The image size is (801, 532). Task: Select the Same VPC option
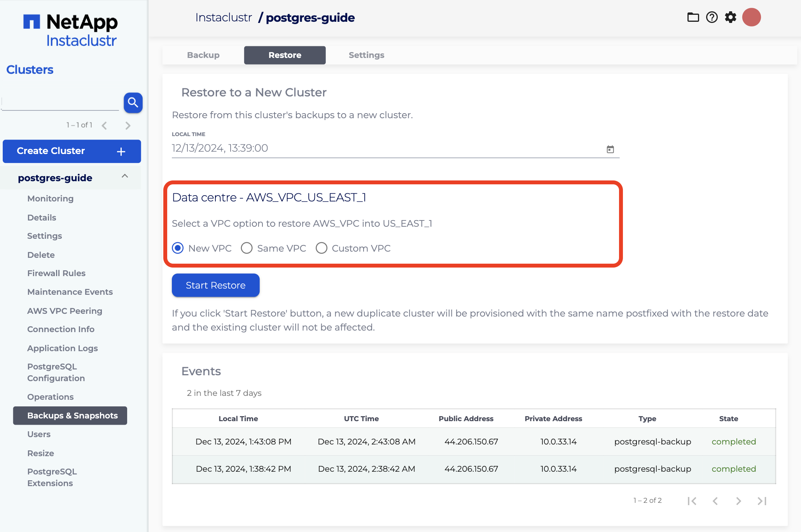(x=247, y=248)
